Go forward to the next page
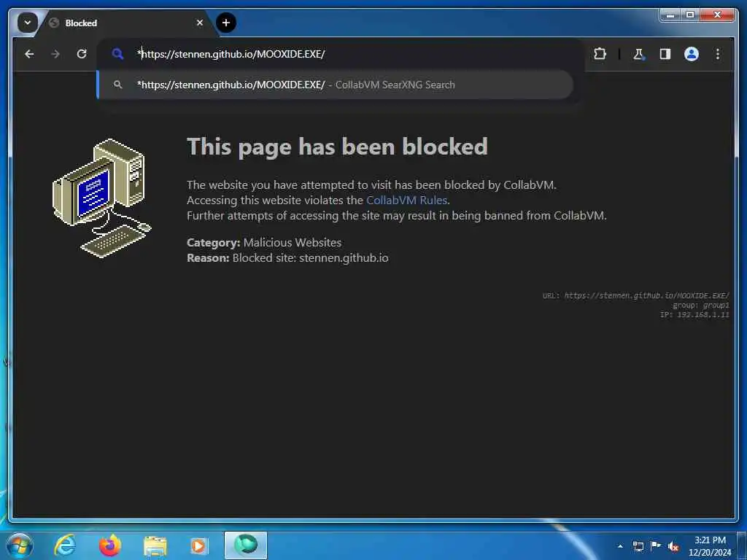The height and width of the screenshot is (560, 747). [55, 54]
